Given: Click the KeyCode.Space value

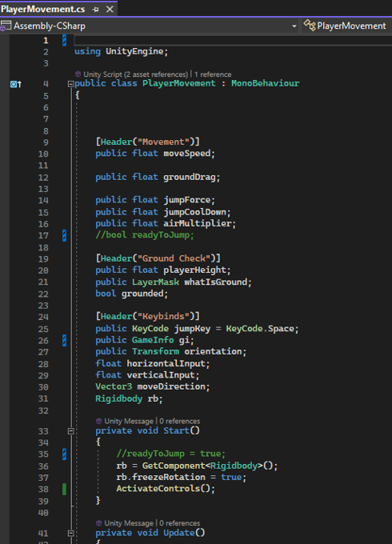Looking at the screenshot, I should (260, 329).
